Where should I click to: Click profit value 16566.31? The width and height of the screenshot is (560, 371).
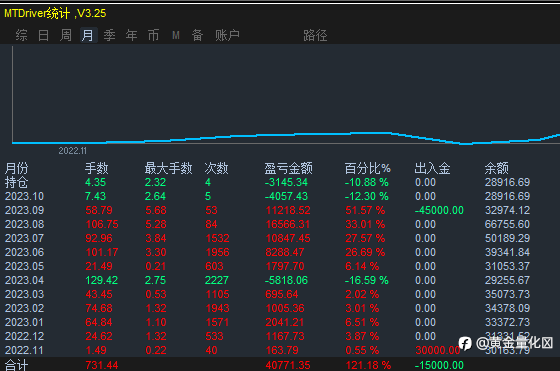288,224
